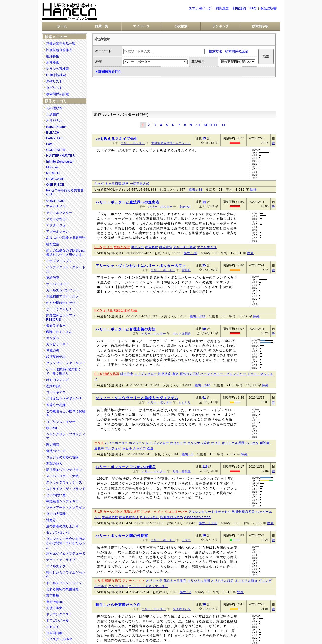Click orange rating bar of アリーシャ entry
The image size is (322, 644).
pos(235,270)
